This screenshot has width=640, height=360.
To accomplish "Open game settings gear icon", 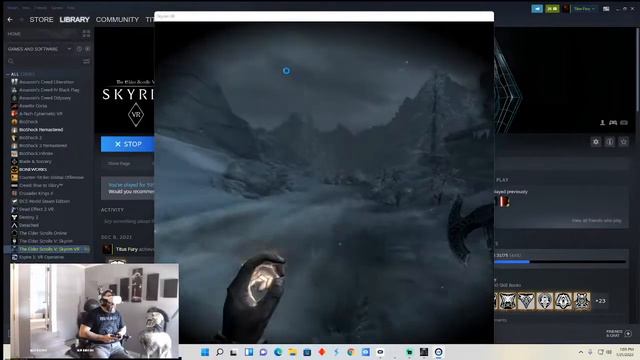I will pyautogui.click(x=596, y=142).
